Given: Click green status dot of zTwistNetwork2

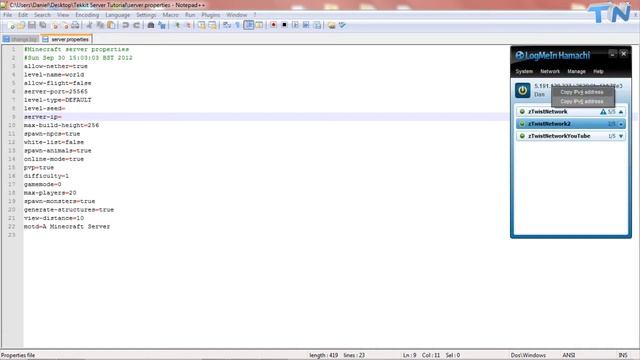Looking at the screenshot, I should 522,124.
